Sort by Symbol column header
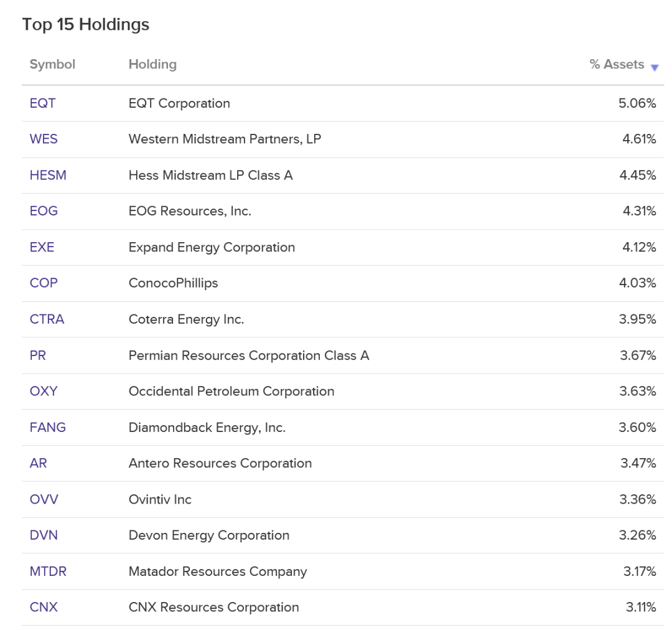This screenshot has height=630, width=672. (x=52, y=64)
